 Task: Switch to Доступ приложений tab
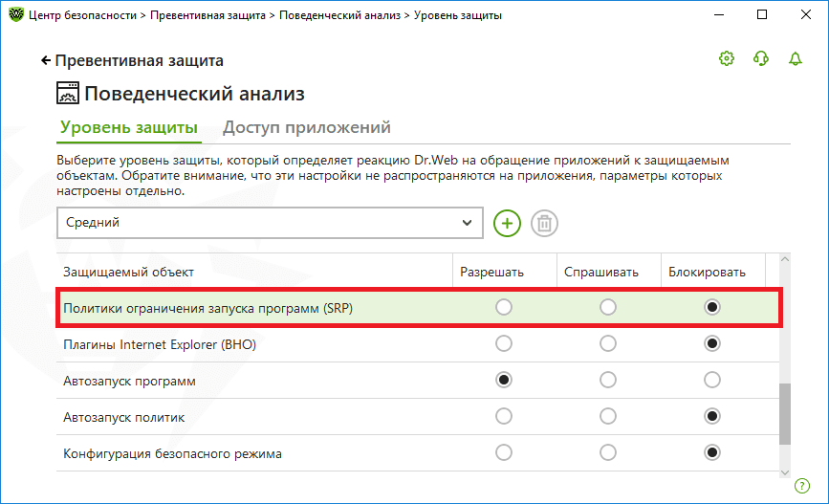pyautogui.click(x=307, y=127)
